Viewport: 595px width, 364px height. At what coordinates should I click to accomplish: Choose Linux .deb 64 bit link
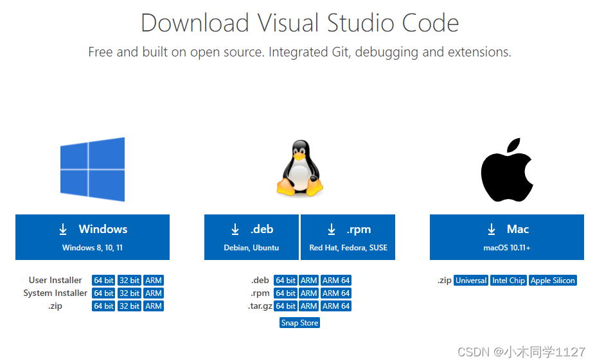[x=285, y=280]
